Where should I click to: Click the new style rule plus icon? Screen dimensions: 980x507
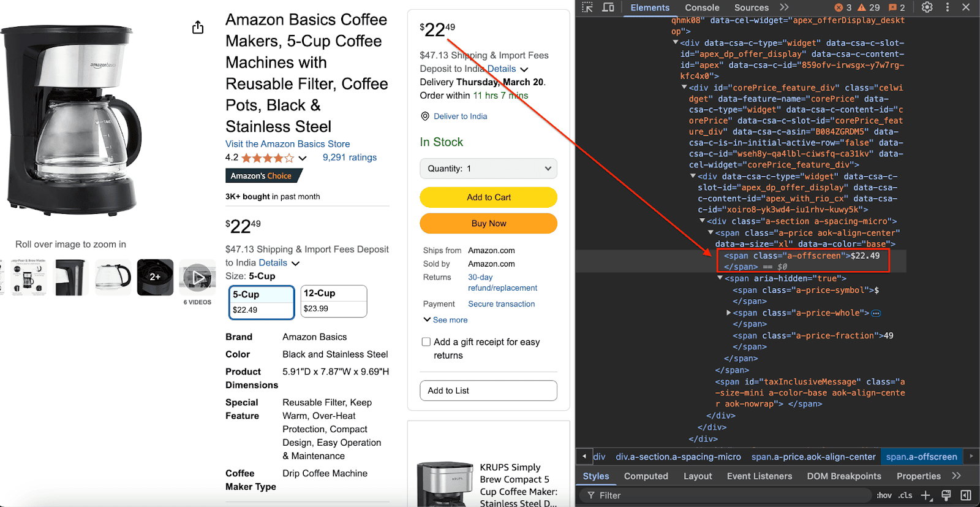click(926, 495)
